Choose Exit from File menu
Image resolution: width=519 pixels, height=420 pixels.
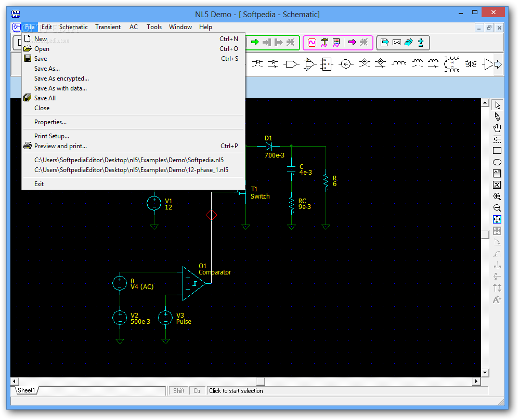tap(134, 183)
